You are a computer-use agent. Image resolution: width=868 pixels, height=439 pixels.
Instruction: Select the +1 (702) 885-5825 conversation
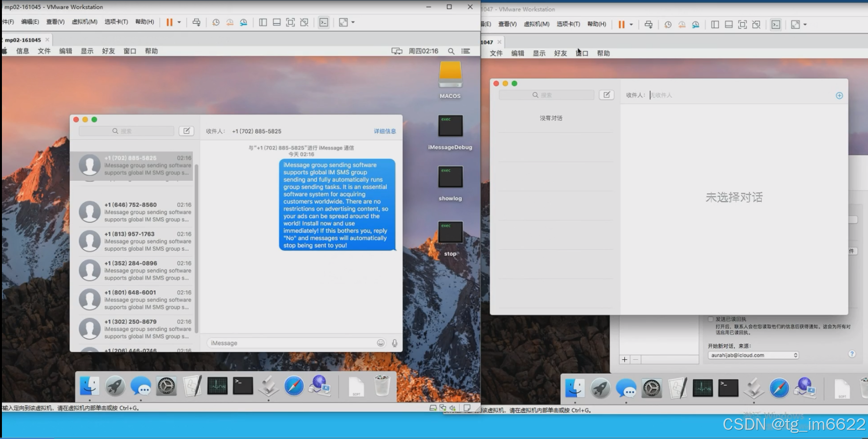(132, 166)
